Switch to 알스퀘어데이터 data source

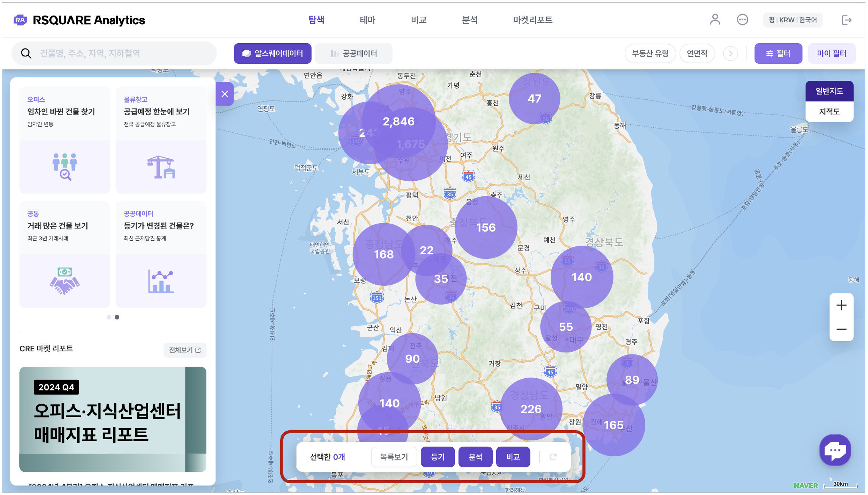[x=273, y=53]
